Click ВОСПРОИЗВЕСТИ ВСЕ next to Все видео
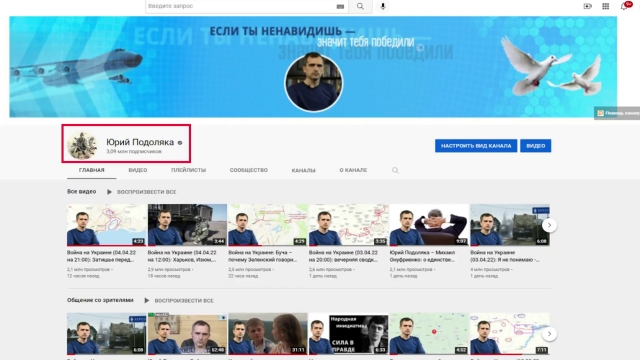This screenshot has width=640, height=360. point(147,192)
